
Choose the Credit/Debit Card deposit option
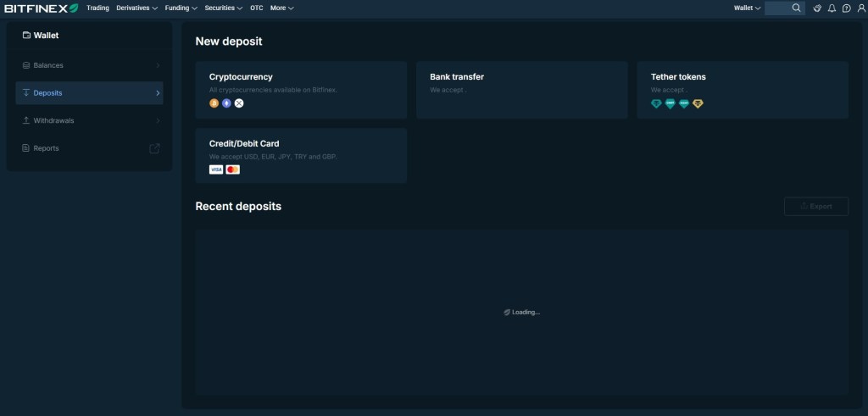(x=301, y=155)
